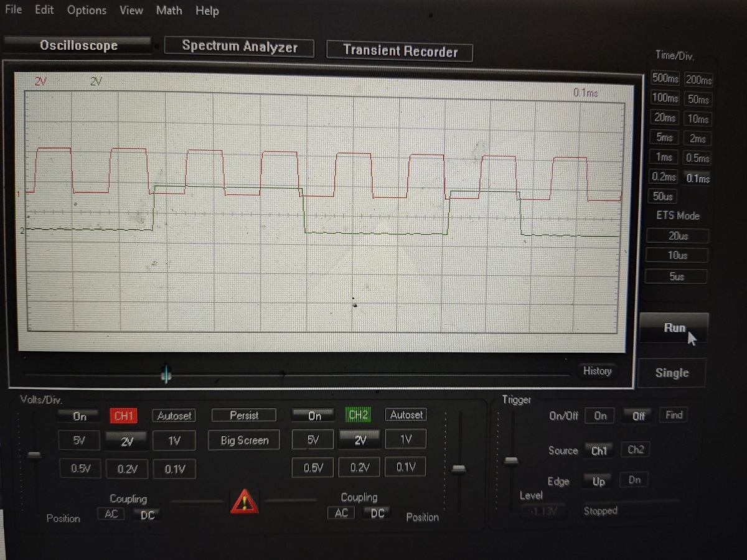The height and width of the screenshot is (560, 747).
Task: Set CH1 to 0.1V per division
Action: [x=174, y=469]
